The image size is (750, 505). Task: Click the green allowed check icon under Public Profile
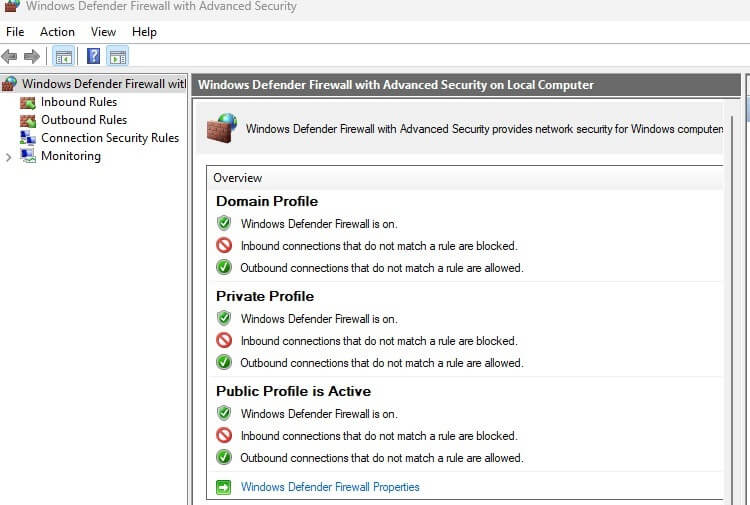[224, 457]
